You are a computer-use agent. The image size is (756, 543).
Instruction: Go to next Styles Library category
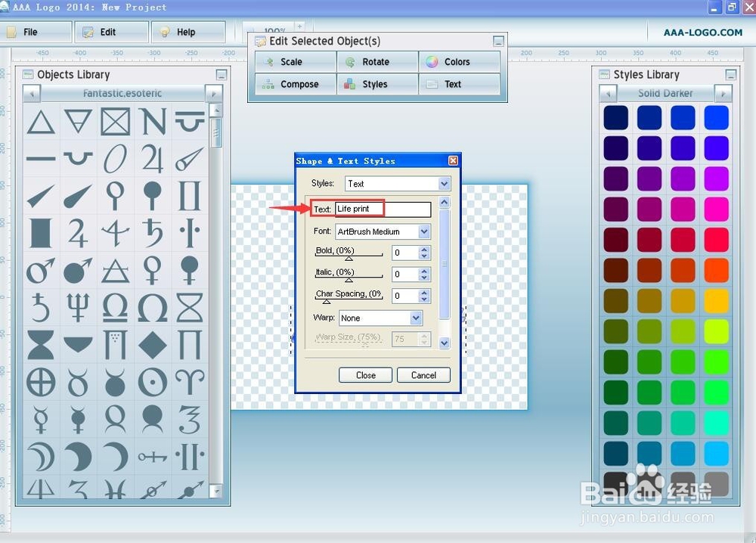(723, 93)
